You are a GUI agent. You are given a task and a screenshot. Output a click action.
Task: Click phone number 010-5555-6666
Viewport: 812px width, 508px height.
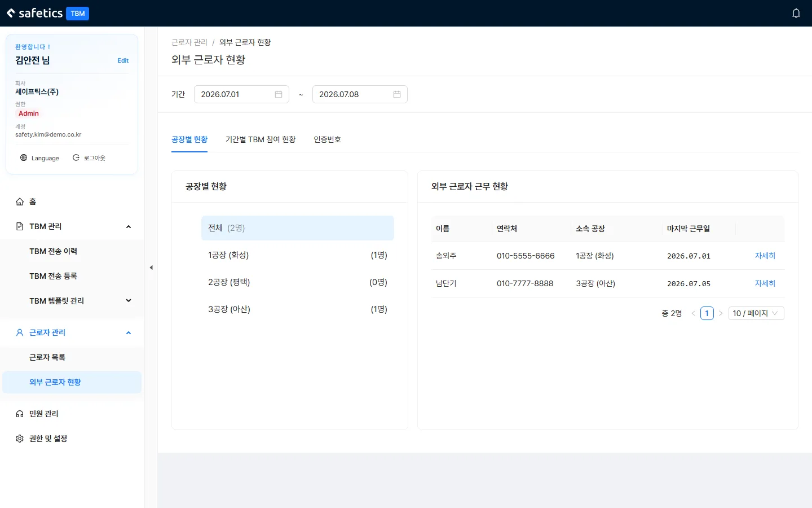pos(526,256)
